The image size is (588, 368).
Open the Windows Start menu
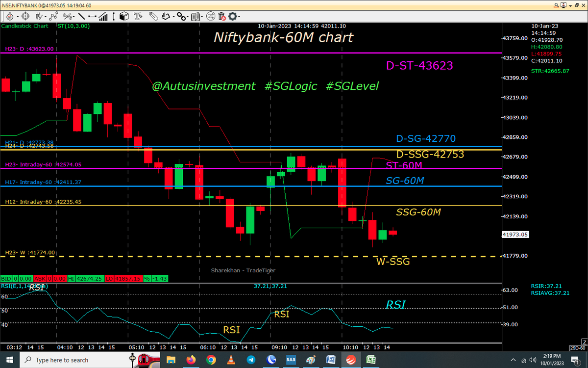click(x=9, y=359)
